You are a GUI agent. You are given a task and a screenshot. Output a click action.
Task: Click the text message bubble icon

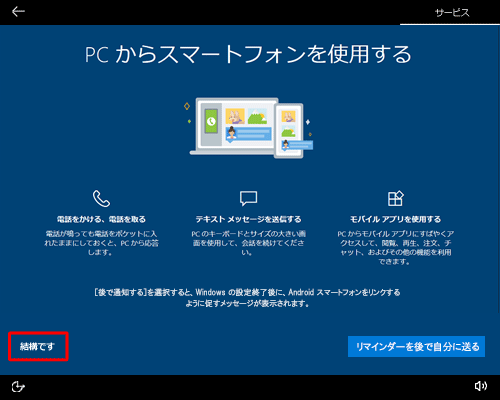click(x=249, y=198)
